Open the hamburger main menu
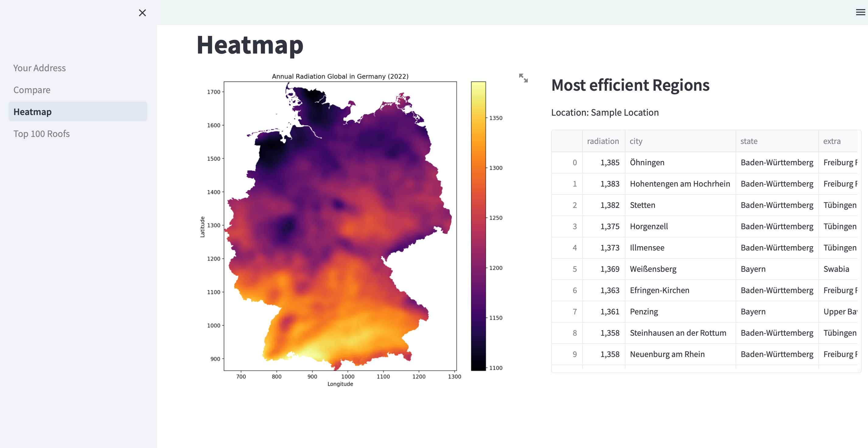Image resolution: width=868 pixels, height=448 pixels. click(860, 12)
